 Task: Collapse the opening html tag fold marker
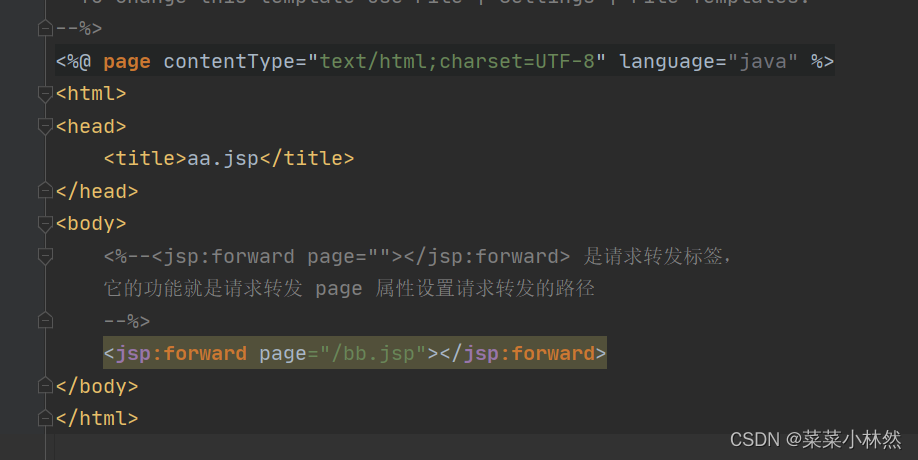(x=44, y=94)
